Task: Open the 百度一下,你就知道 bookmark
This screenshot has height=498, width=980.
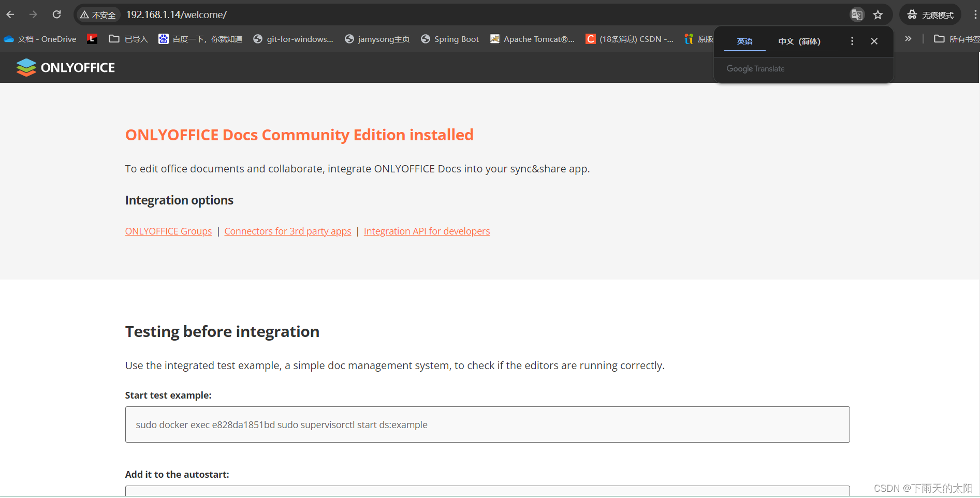Action: pos(200,39)
